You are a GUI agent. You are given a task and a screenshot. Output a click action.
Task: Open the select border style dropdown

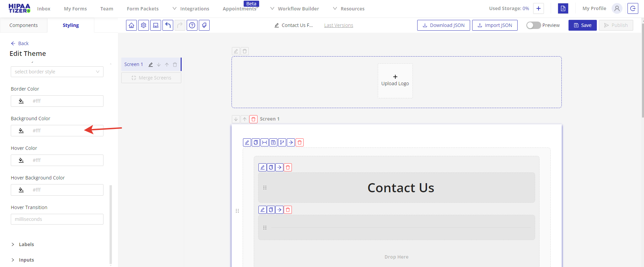(57, 72)
